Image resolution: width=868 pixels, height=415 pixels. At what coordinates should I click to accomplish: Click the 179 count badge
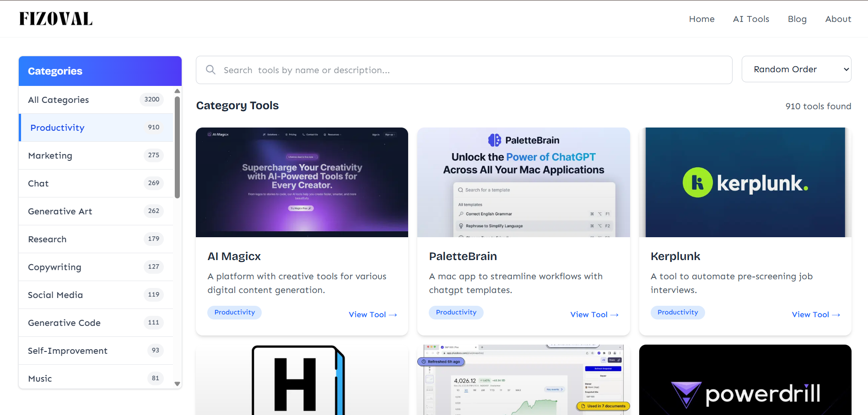[154, 239]
